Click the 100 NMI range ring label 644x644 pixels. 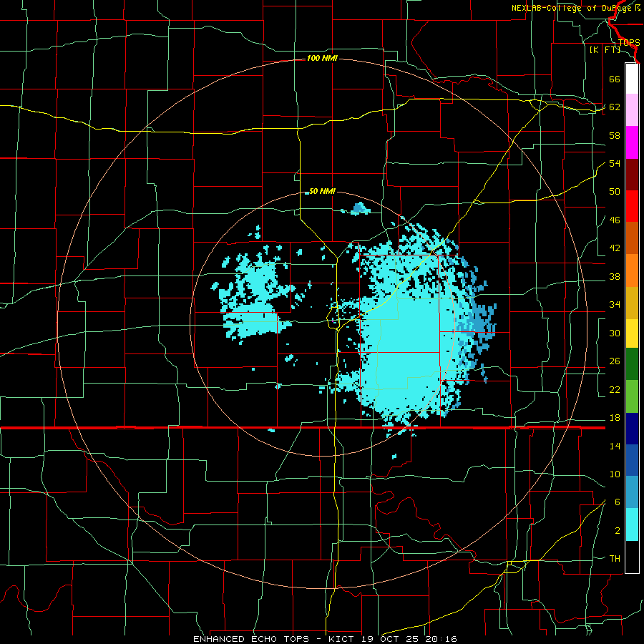322,59
